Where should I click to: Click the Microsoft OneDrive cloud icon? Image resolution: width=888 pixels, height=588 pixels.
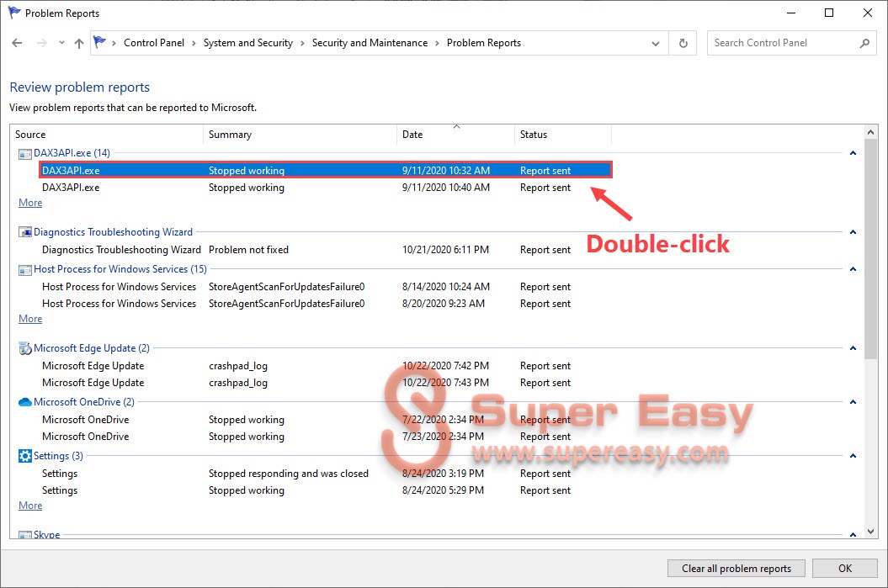point(25,402)
